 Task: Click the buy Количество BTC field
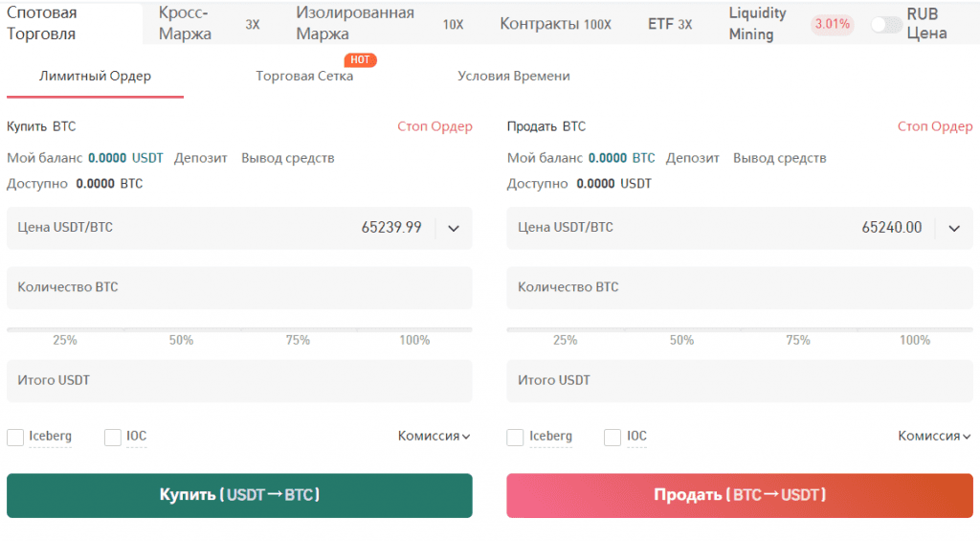239,287
